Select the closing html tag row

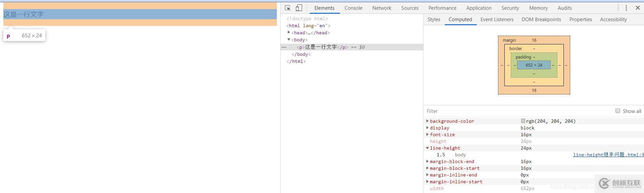point(296,61)
